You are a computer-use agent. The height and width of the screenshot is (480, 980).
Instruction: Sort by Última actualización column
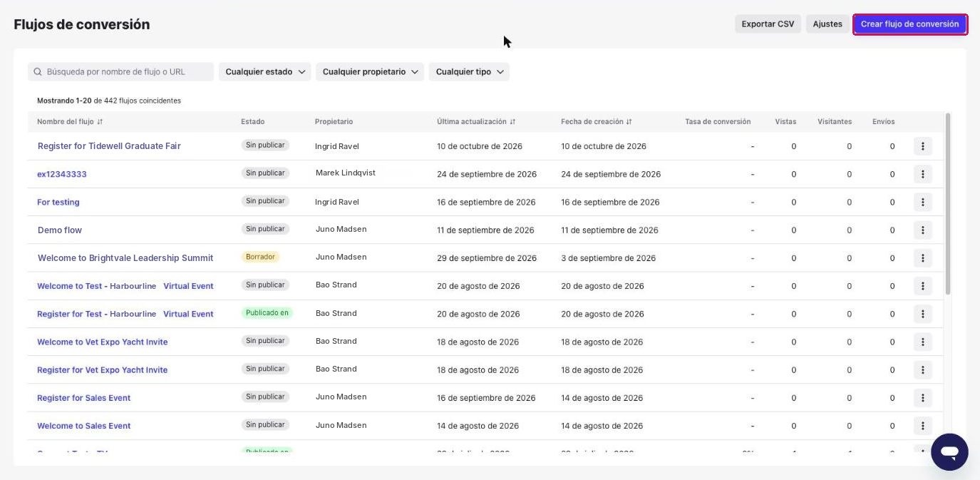(x=476, y=122)
